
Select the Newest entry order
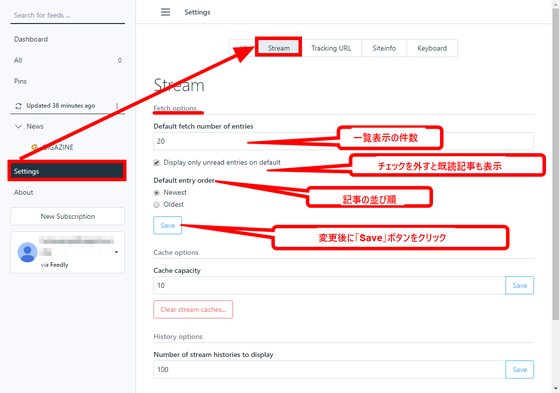pyautogui.click(x=156, y=193)
